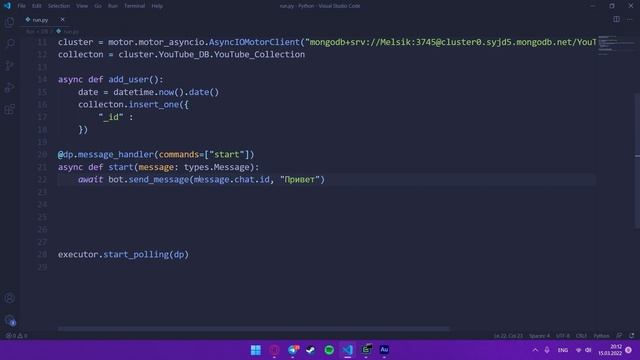Click the @dp.message_handler decorator
Viewport: 640px width, 360px height.
coord(156,155)
